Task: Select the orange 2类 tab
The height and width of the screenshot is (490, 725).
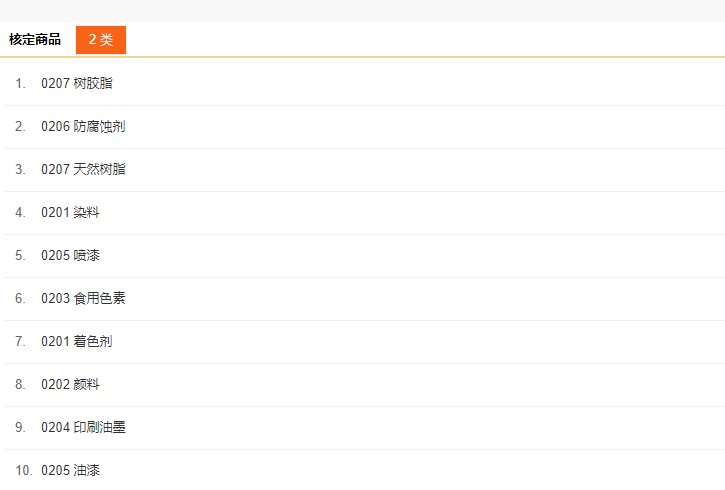Action: pos(101,40)
